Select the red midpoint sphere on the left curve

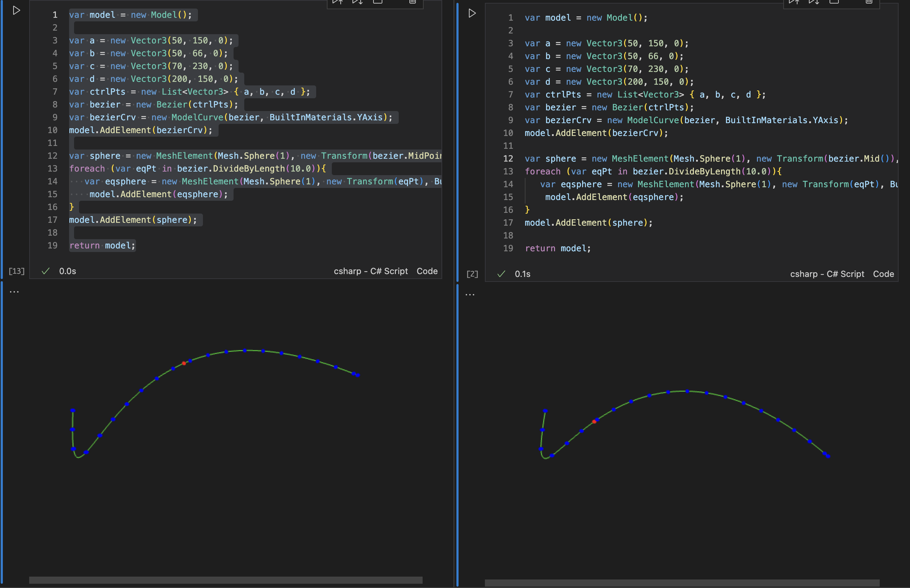tap(184, 363)
